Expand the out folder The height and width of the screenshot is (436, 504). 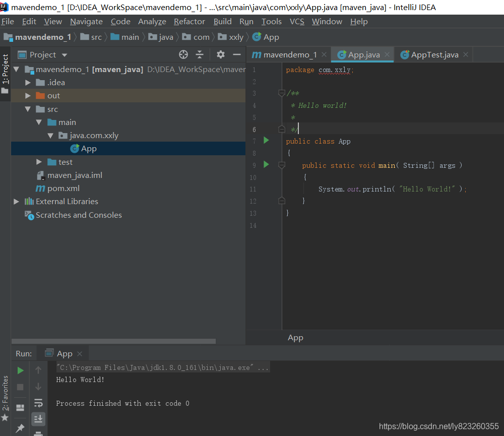28,96
